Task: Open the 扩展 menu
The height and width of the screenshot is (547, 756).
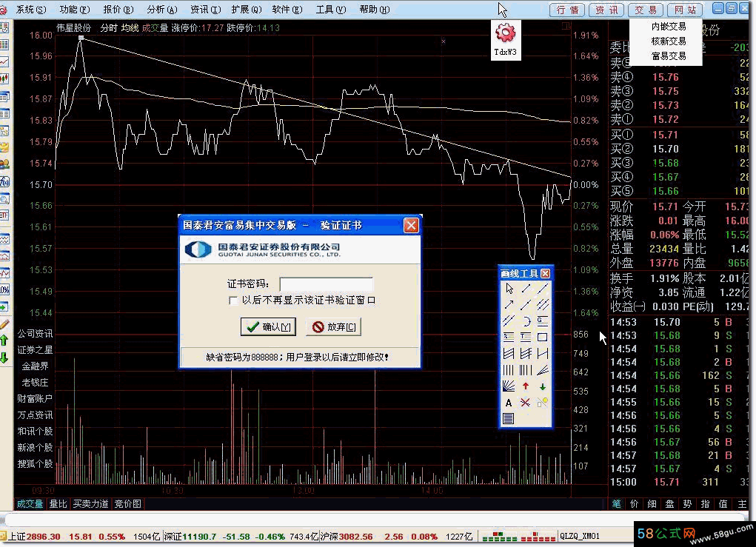Action: point(247,9)
